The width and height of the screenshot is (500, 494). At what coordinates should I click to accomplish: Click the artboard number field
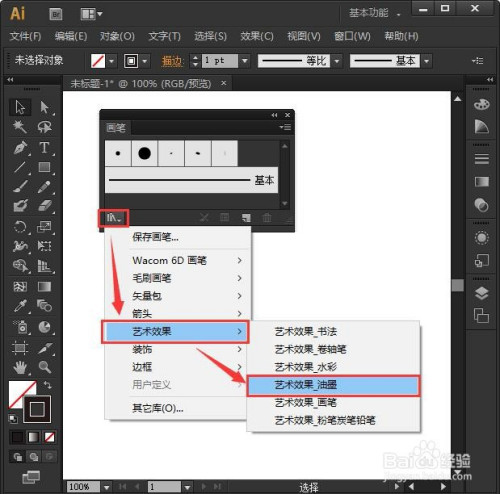(164, 487)
